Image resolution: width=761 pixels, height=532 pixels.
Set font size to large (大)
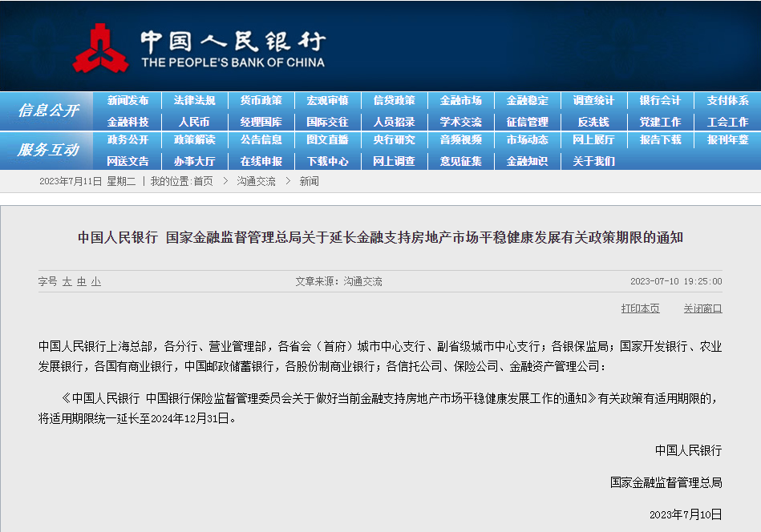pos(67,282)
